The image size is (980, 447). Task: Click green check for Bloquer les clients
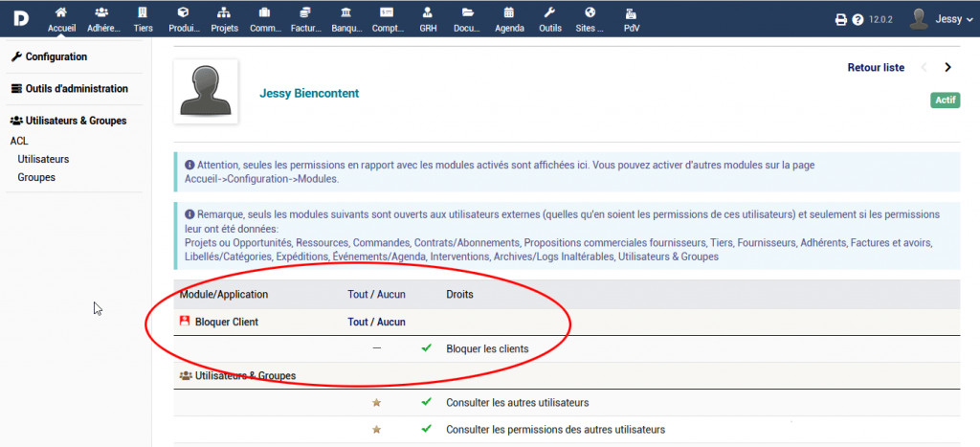[x=427, y=347]
